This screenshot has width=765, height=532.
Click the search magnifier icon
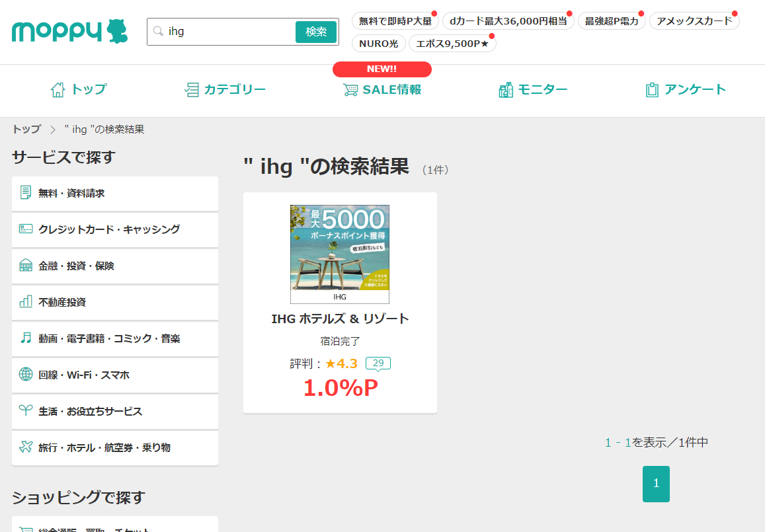(158, 31)
